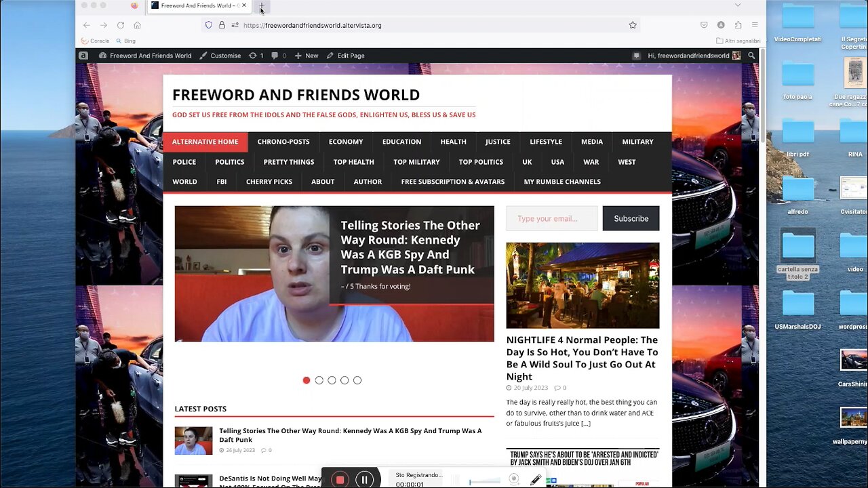The width and height of the screenshot is (868, 488).
Task: Select the fourth slider dot
Action: pos(344,380)
